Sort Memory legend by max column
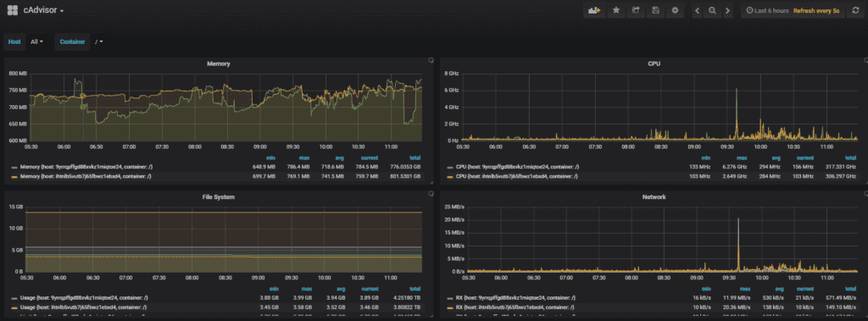Image resolution: width=868 pixels, height=321 pixels. click(305, 158)
